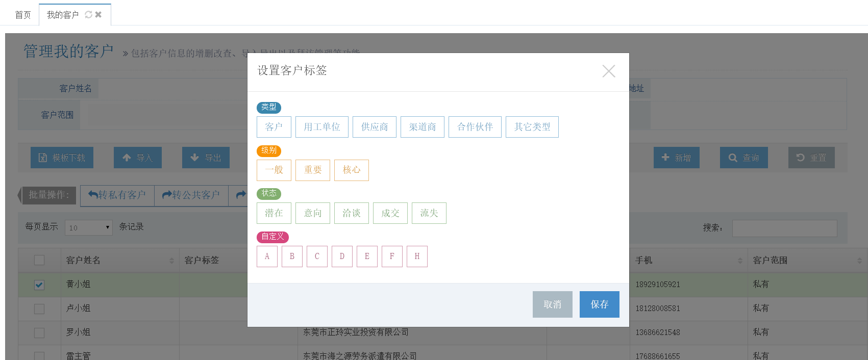Choose the 一般 level tag
This screenshot has width=868, height=360.
(x=274, y=170)
